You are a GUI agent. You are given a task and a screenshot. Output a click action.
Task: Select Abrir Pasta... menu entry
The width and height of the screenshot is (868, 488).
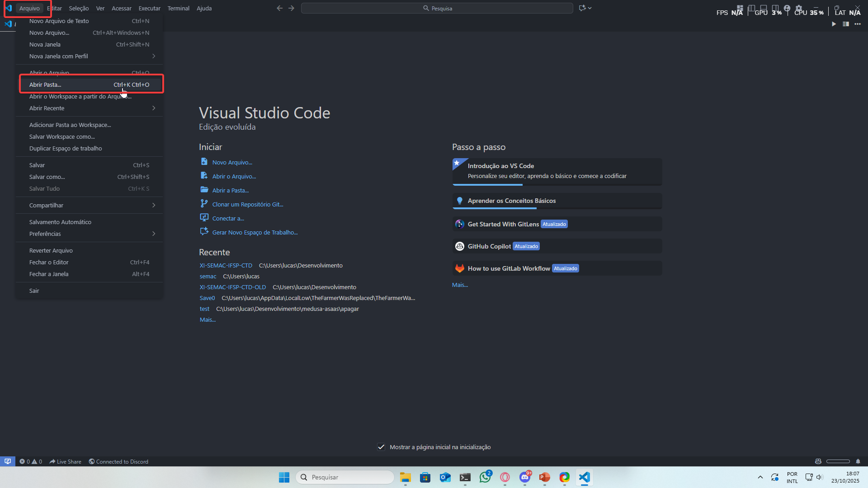click(45, 84)
